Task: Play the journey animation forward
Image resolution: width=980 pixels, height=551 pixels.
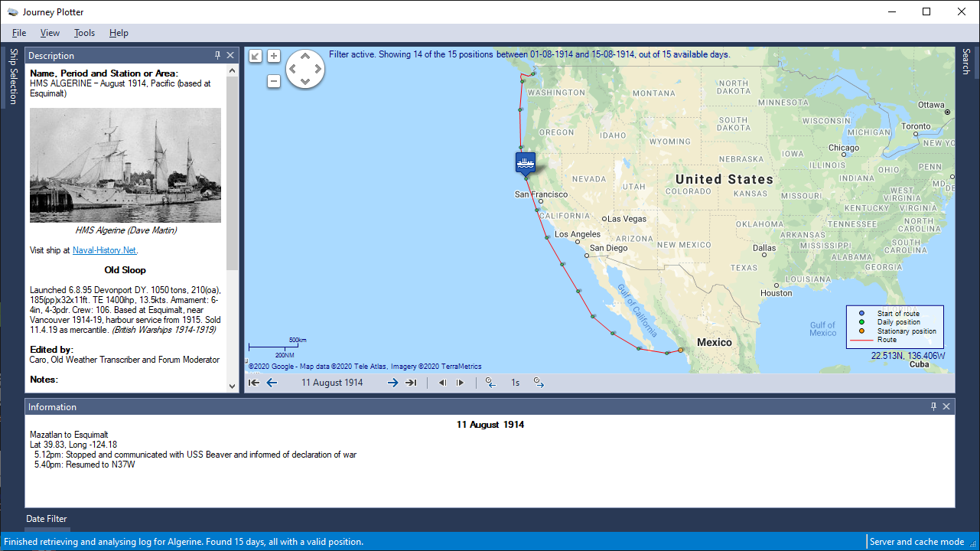Action: 460,383
